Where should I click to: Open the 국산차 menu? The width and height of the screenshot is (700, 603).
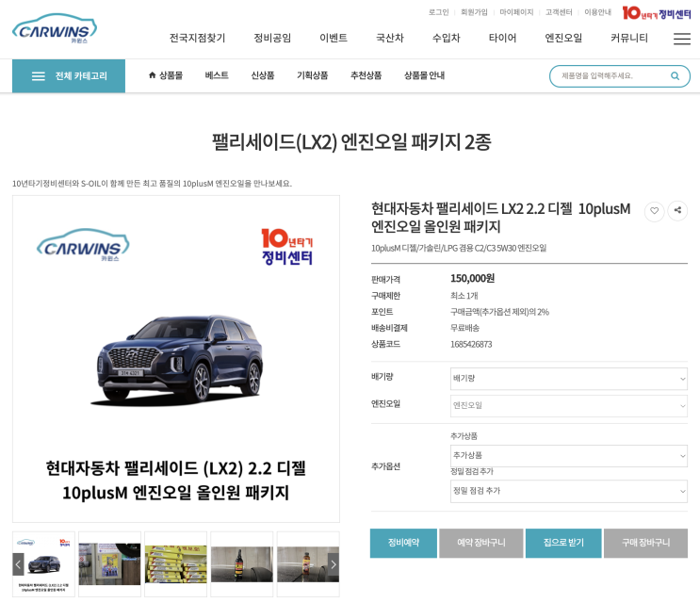click(390, 38)
